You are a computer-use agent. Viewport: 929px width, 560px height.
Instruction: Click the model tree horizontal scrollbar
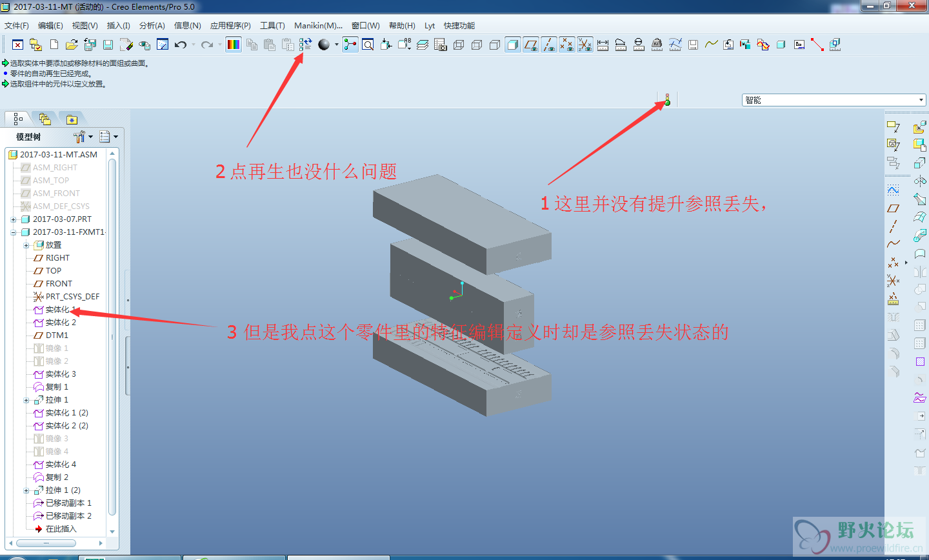pyautogui.click(x=45, y=543)
